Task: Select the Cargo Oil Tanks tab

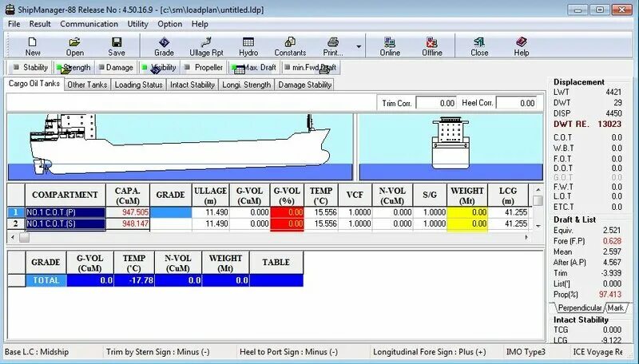Action: point(34,84)
